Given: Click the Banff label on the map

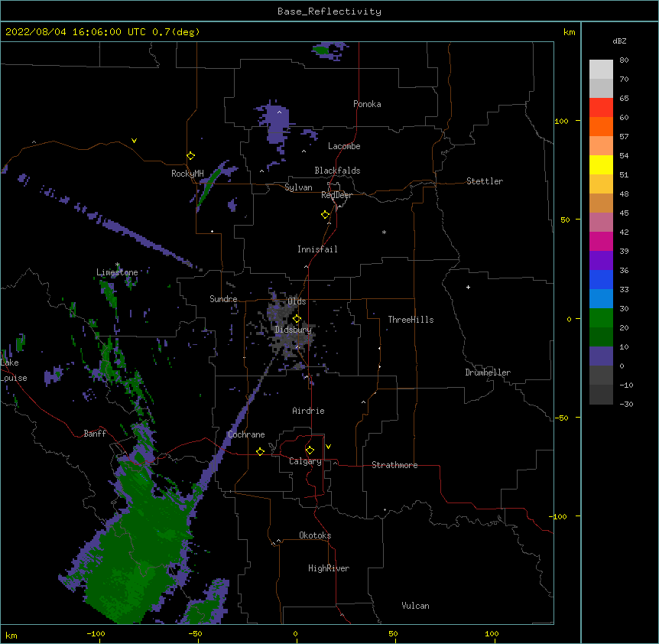Looking at the screenshot, I should pos(95,434).
